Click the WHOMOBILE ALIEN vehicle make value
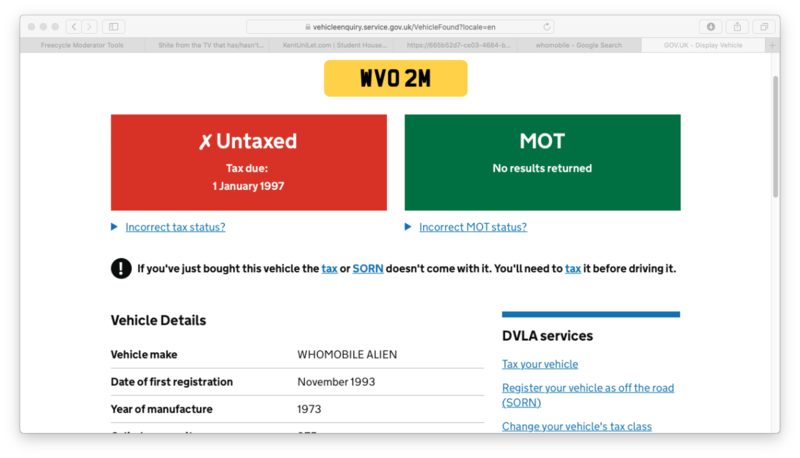This screenshot has height=458, width=800. (347, 354)
